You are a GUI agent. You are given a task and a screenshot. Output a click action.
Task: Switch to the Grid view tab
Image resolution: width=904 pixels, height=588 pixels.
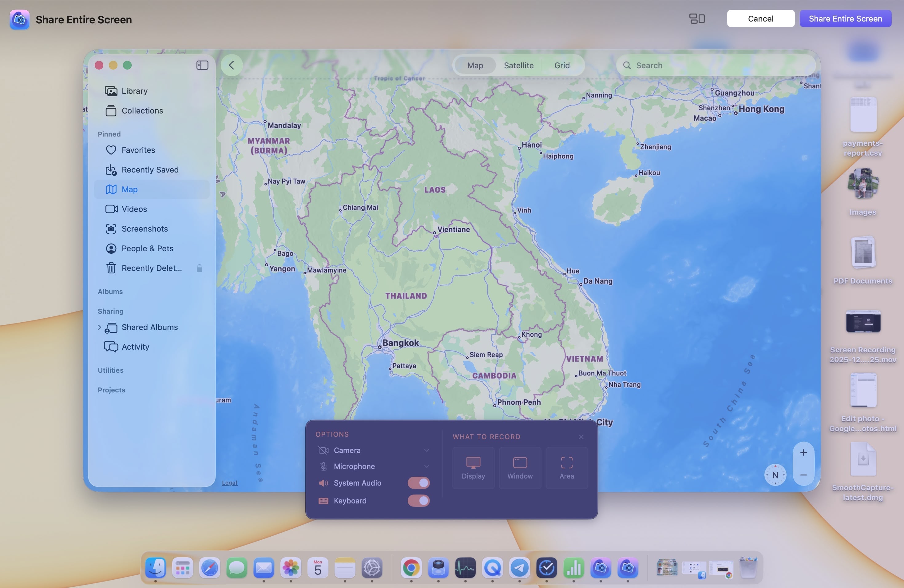[x=562, y=65]
